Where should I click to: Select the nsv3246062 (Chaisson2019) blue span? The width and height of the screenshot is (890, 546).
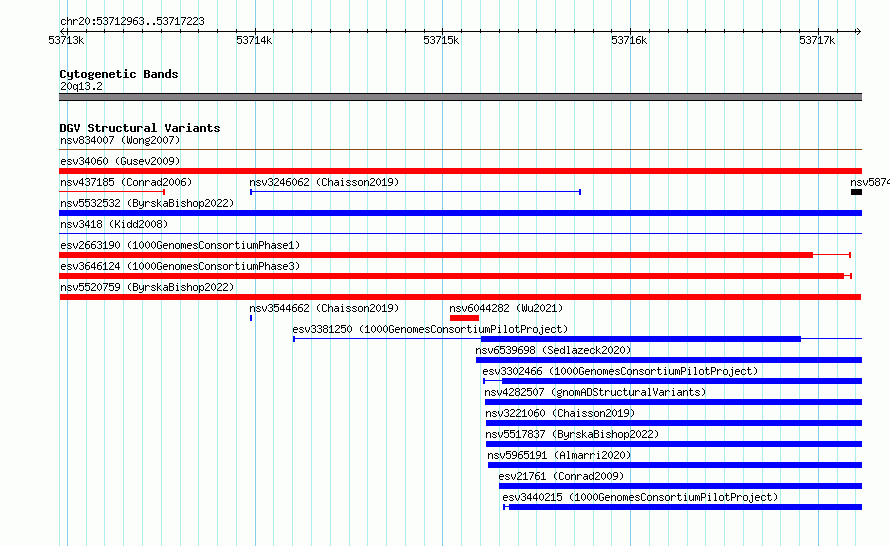pyautogui.click(x=415, y=192)
